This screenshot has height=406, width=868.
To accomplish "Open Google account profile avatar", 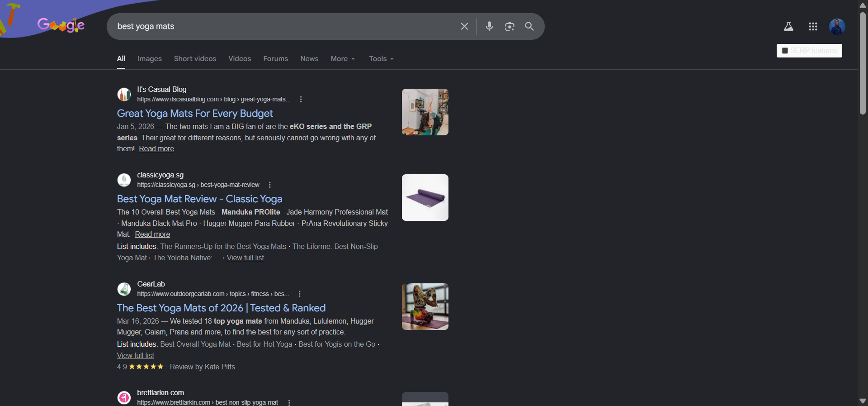I will pos(837,27).
